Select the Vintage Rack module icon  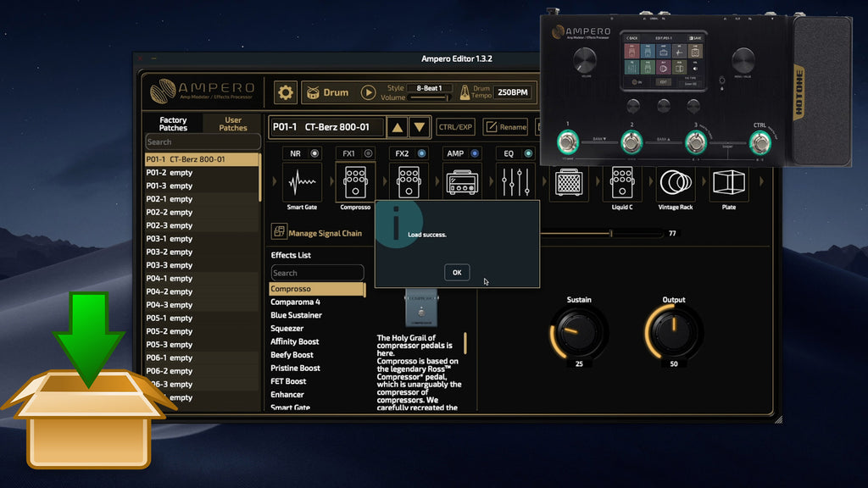[675, 183]
